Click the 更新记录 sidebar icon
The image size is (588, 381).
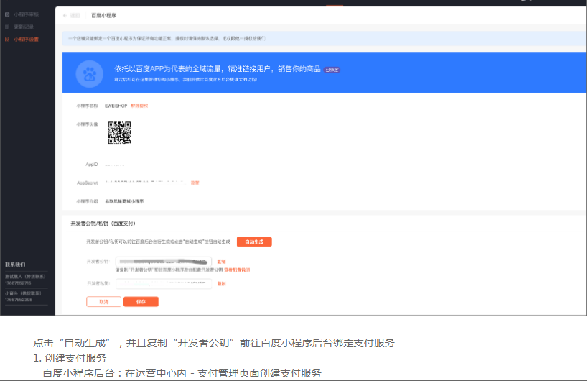point(7,27)
